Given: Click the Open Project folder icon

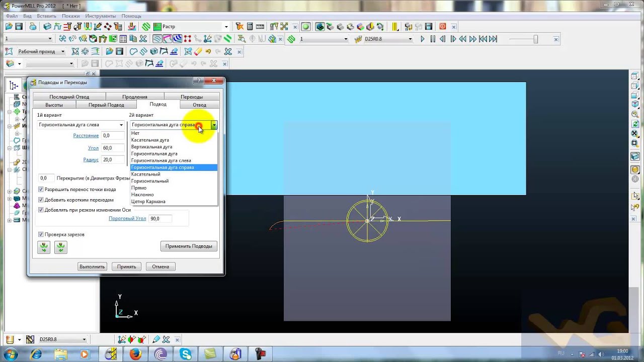Looking at the screenshot, I should click(9, 26).
